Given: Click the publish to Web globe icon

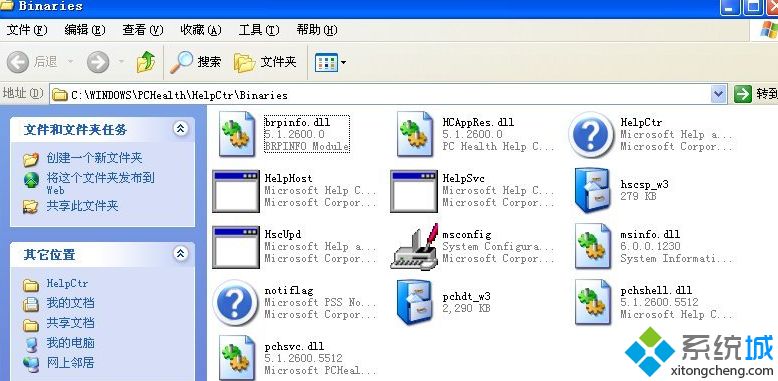Looking at the screenshot, I should click(x=31, y=180).
